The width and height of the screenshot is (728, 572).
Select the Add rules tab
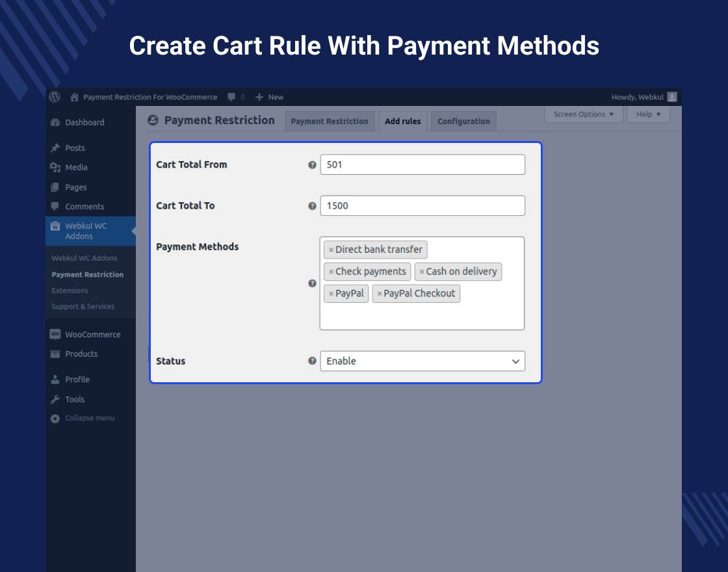click(x=402, y=121)
